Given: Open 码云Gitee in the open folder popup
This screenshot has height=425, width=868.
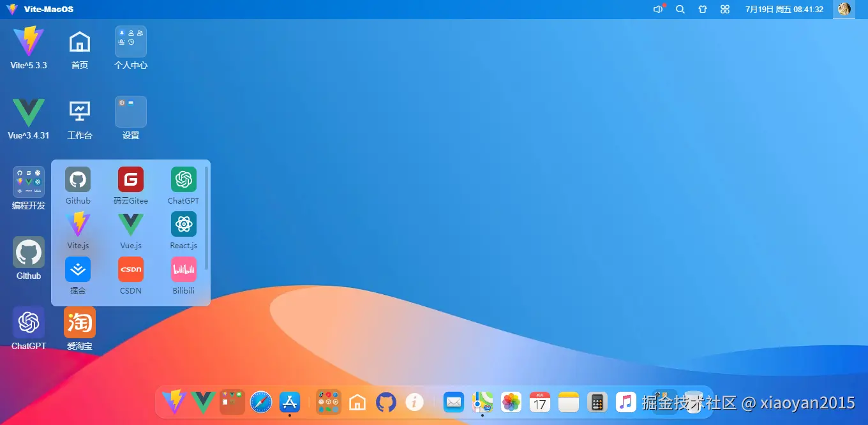Looking at the screenshot, I should pyautogui.click(x=131, y=180).
